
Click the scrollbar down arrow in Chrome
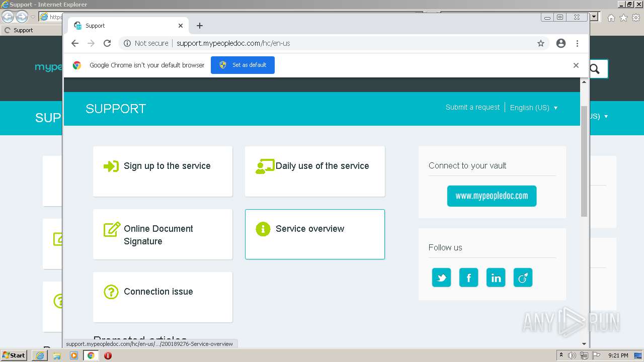584,344
